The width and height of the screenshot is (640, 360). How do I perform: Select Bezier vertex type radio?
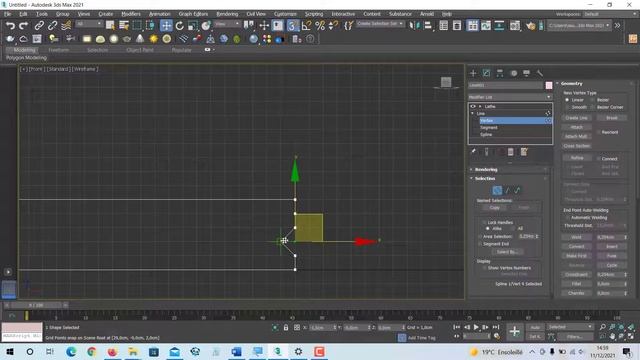pyautogui.click(x=592, y=100)
